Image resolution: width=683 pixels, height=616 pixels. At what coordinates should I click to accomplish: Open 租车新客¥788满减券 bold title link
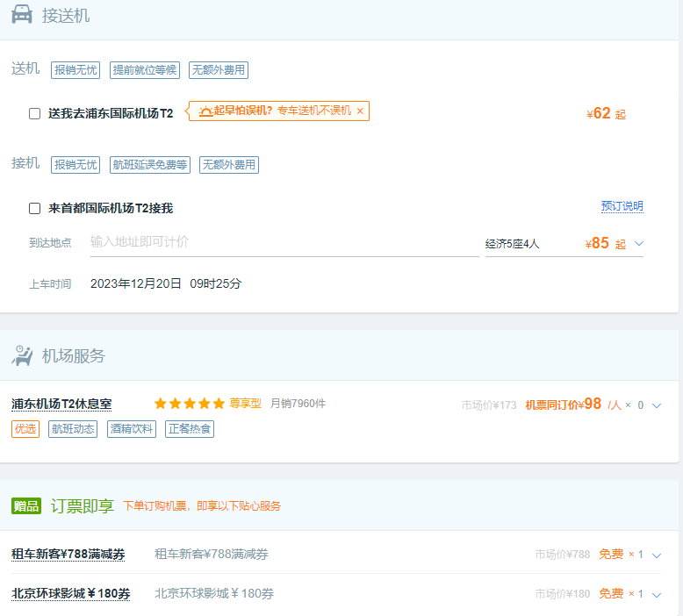point(68,555)
